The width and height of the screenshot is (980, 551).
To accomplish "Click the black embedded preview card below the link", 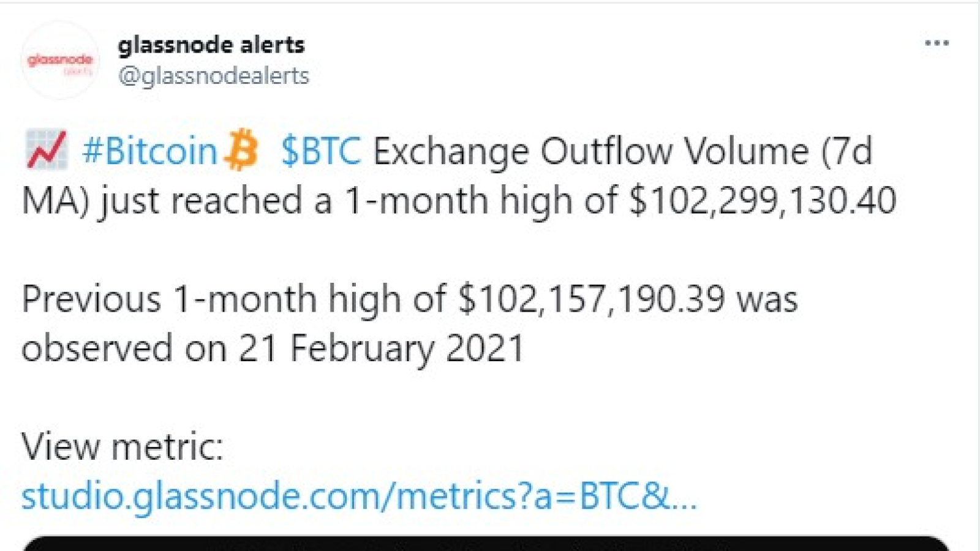I will 485,543.
